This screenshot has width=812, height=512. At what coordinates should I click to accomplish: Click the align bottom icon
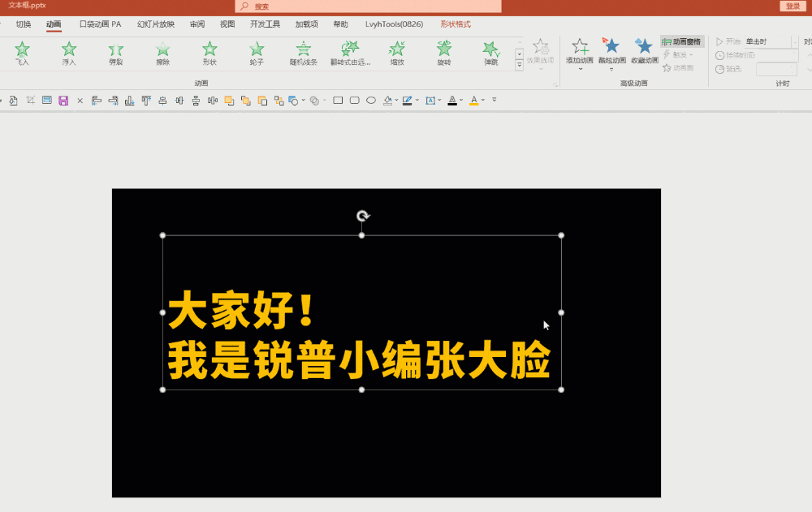pos(129,101)
